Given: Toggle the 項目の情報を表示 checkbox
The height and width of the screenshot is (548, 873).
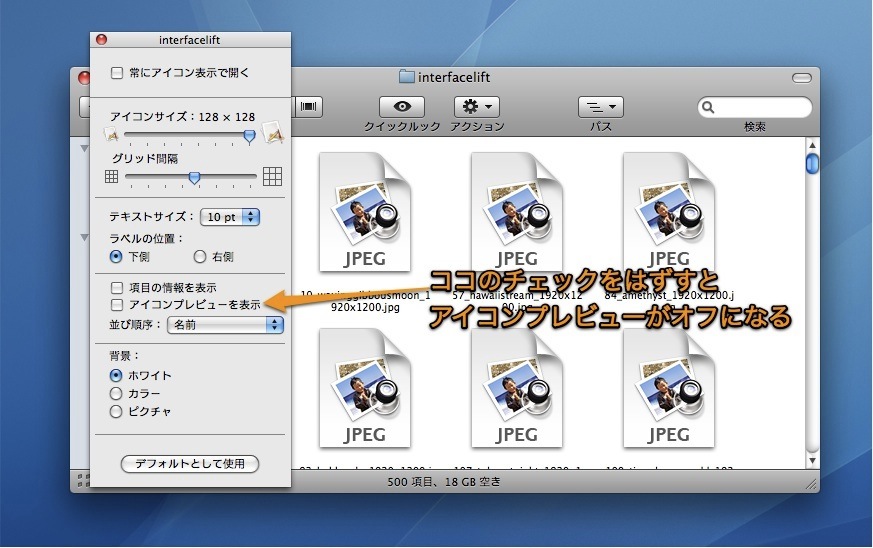Looking at the screenshot, I should pos(117,288).
